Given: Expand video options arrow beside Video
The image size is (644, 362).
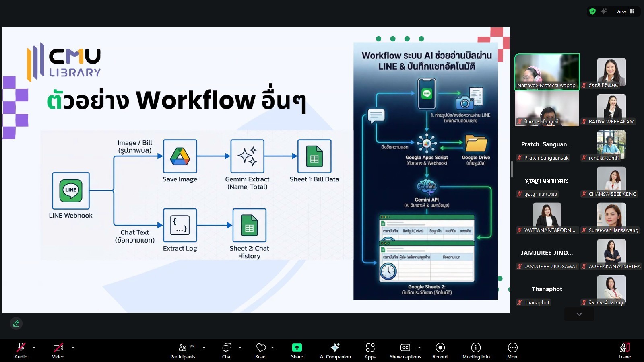Looking at the screenshot, I should pos(73,348).
